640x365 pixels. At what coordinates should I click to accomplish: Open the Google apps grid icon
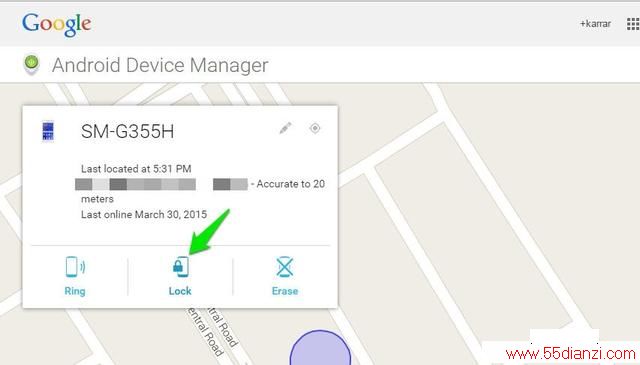coord(633,24)
